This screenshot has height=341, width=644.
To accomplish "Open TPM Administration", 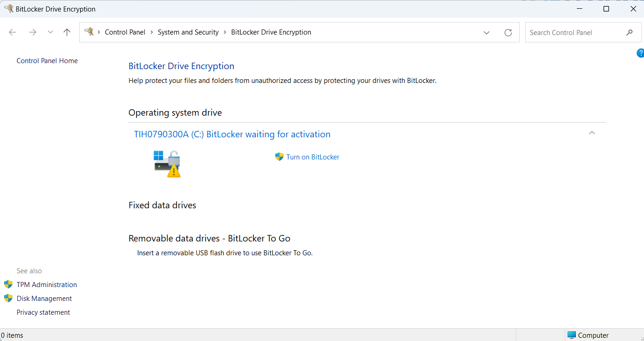I will [x=46, y=285].
